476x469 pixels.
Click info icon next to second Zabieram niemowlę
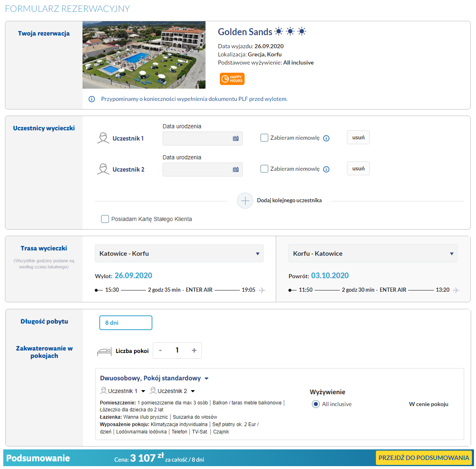(326, 170)
